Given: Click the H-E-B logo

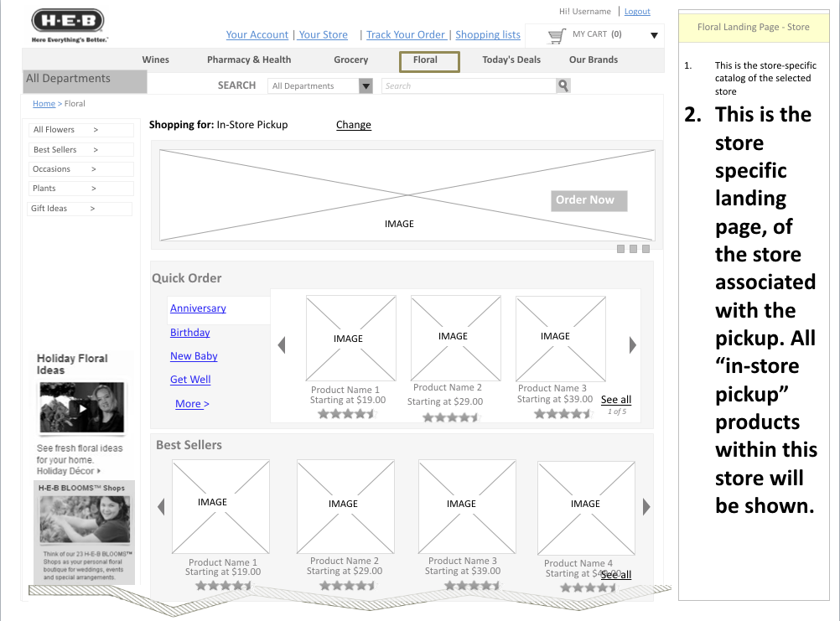Looking at the screenshot, I should [x=68, y=25].
